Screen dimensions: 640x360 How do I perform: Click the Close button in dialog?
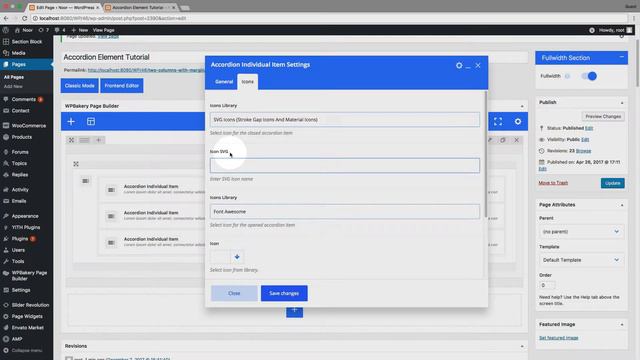[234, 293]
